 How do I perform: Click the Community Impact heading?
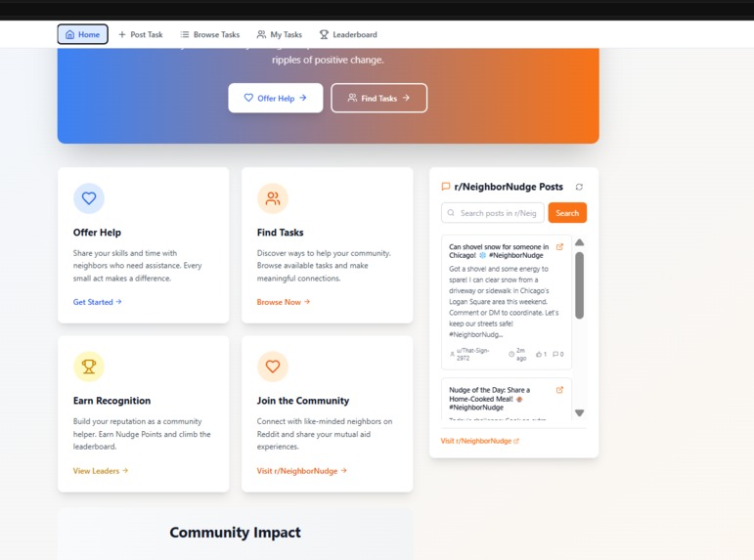tap(235, 533)
